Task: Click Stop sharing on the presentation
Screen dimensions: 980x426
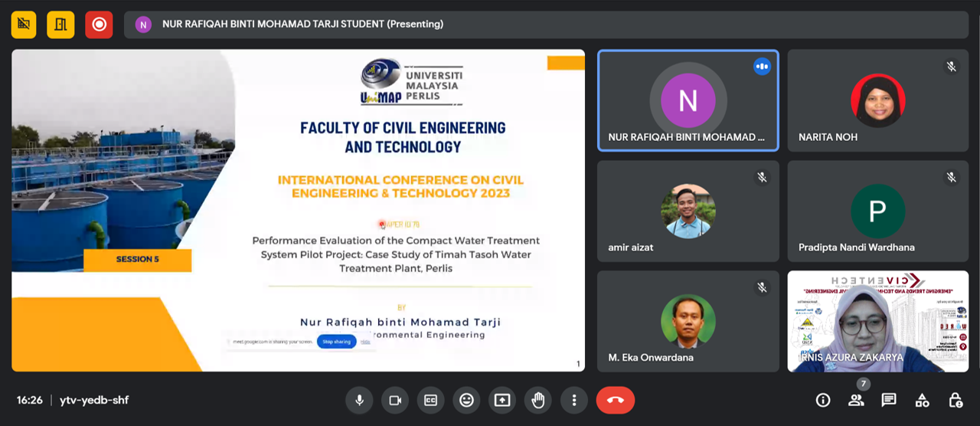Action: click(x=336, y=342)
